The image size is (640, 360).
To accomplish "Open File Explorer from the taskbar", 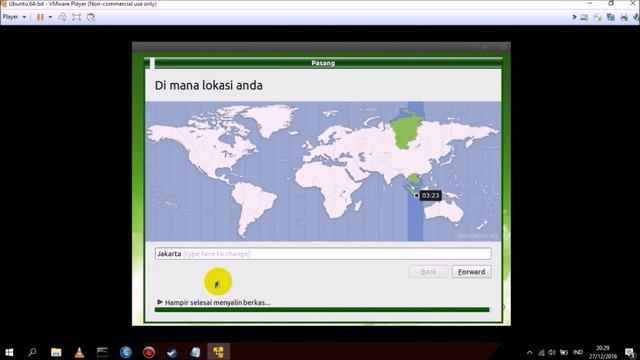I will (56, 352).
